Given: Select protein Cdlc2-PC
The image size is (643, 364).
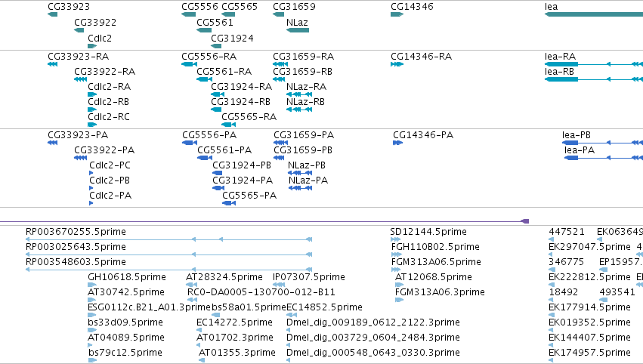Looking at the screenshot, I should (x=110, y=165).
